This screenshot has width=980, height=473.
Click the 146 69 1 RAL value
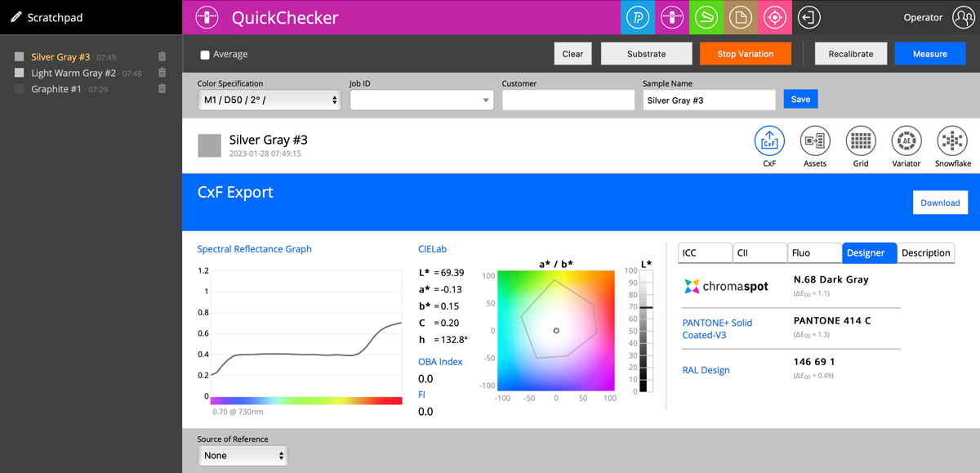click(x=814, y=362)
